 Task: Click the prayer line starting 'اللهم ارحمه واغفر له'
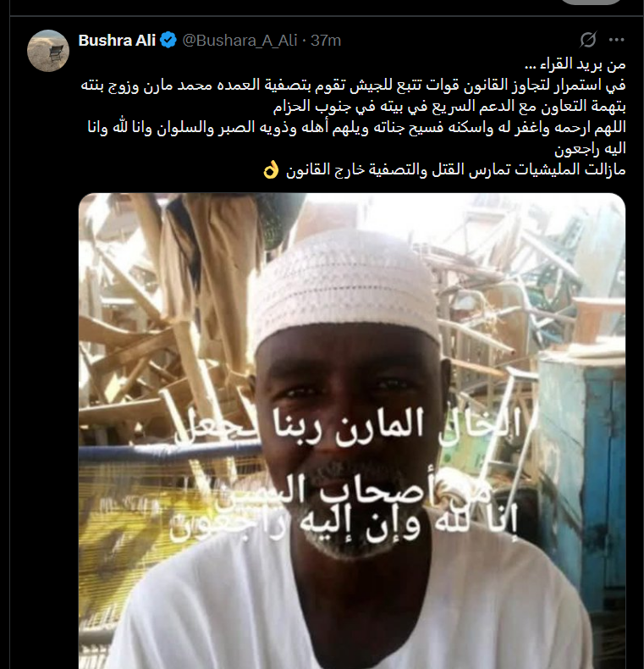click(x=356, y=127)
